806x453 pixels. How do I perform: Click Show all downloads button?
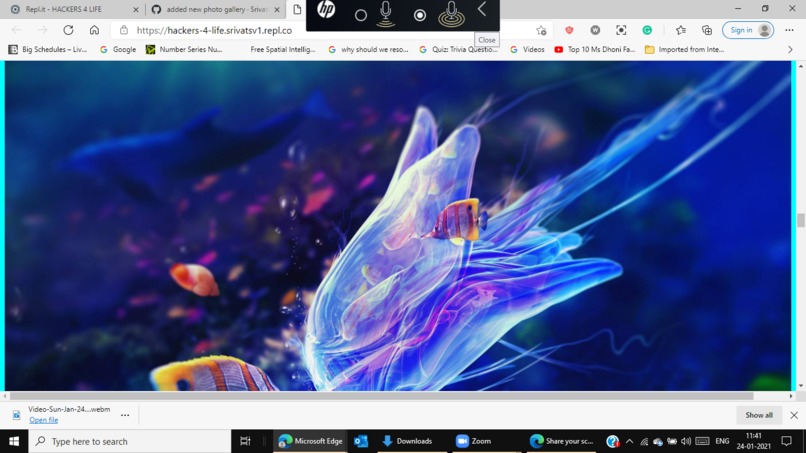click(x=759, y=415)
